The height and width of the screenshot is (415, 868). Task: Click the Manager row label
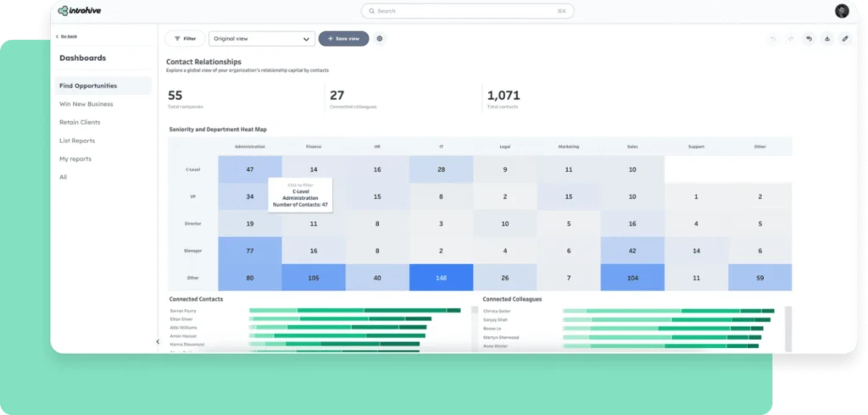click(192, 251)
